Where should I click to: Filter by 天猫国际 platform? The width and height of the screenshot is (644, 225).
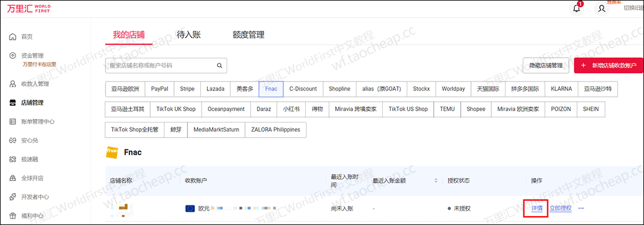488,89
